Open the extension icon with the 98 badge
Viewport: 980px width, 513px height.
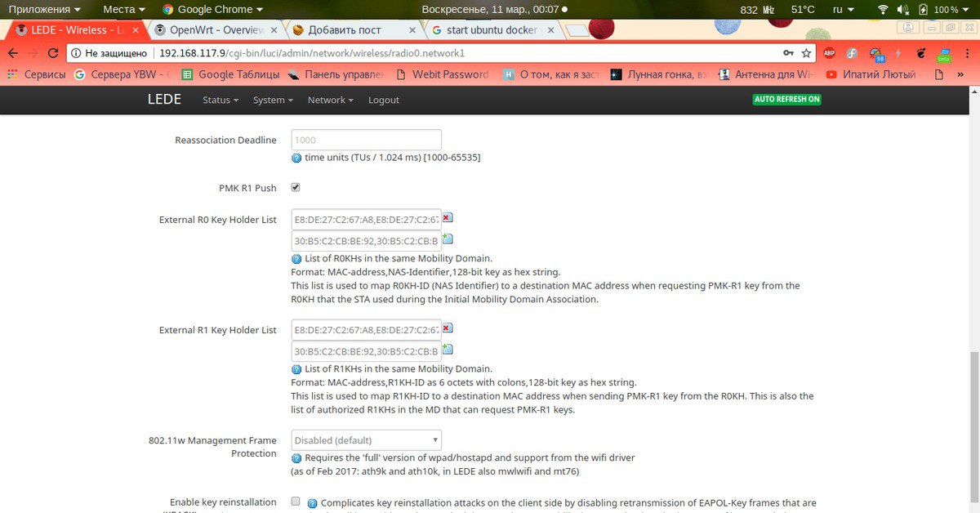pos(875,54)
